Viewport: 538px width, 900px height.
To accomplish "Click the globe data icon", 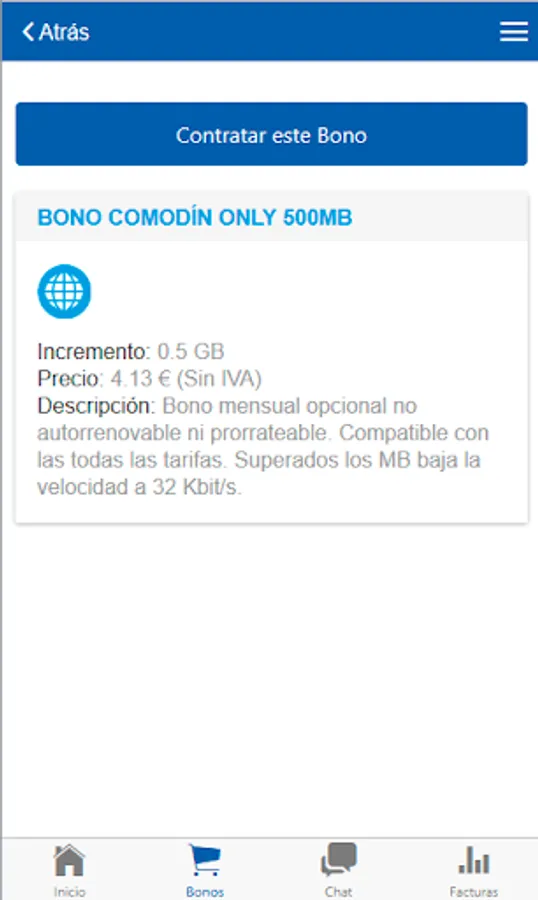I will [64, 291].
